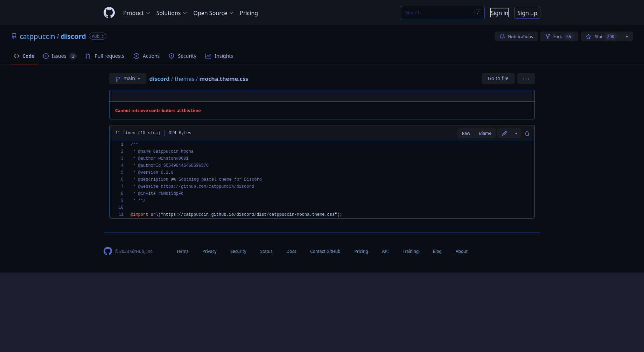Open more options with the kebab menu icon
This screenshot has width=644, height=352.
pos(526,78)
